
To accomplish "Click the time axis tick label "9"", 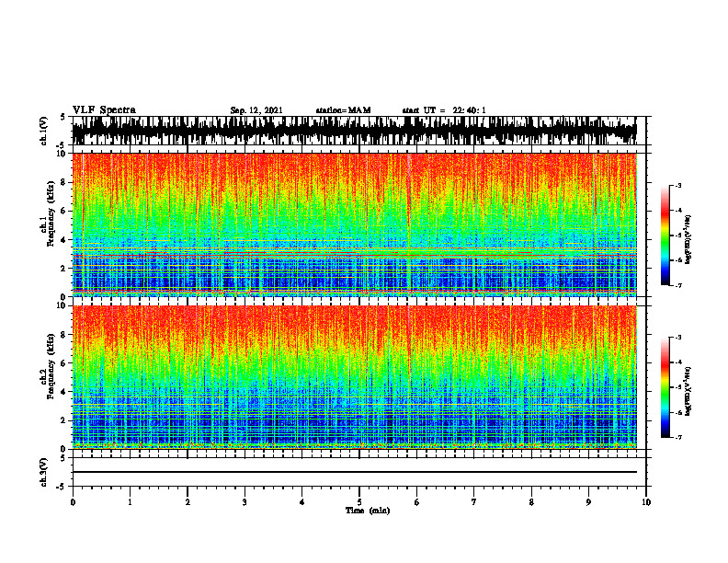I will click(588, 502).
